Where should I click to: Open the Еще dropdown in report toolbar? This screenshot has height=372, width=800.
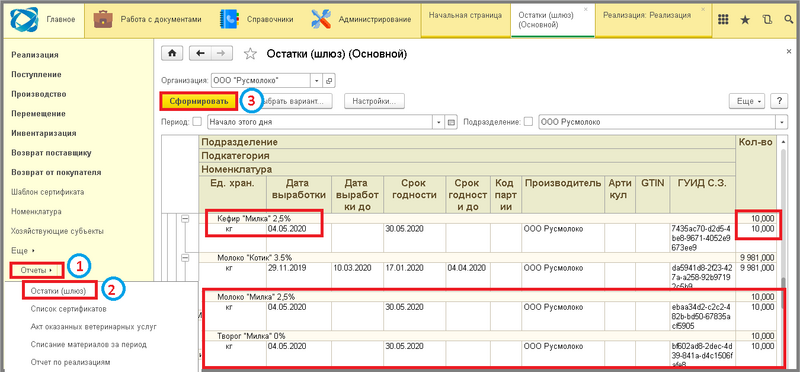(x=748, y=101)
